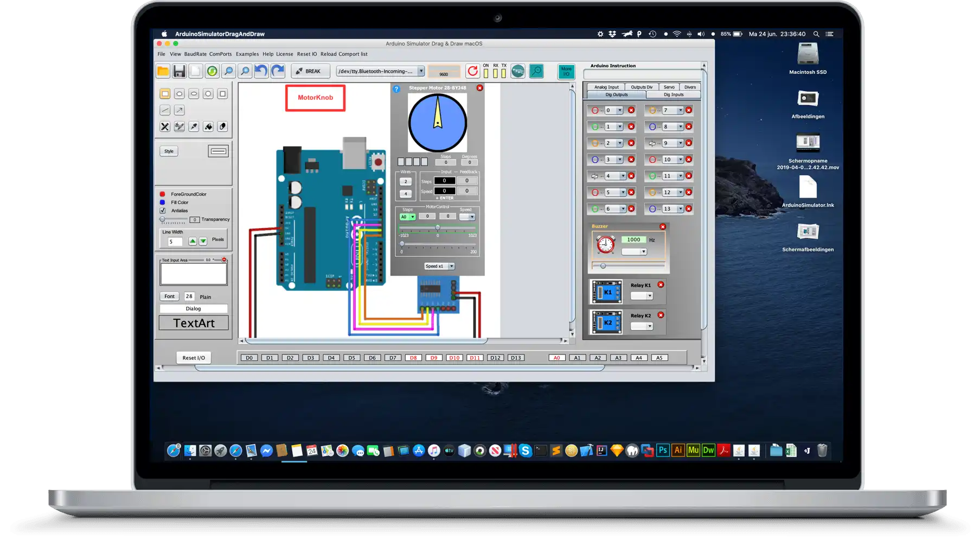This screenshot has height=539, width=980.
Task: Select the eyedropper color picker tool
Action: (x=194, y=126)
